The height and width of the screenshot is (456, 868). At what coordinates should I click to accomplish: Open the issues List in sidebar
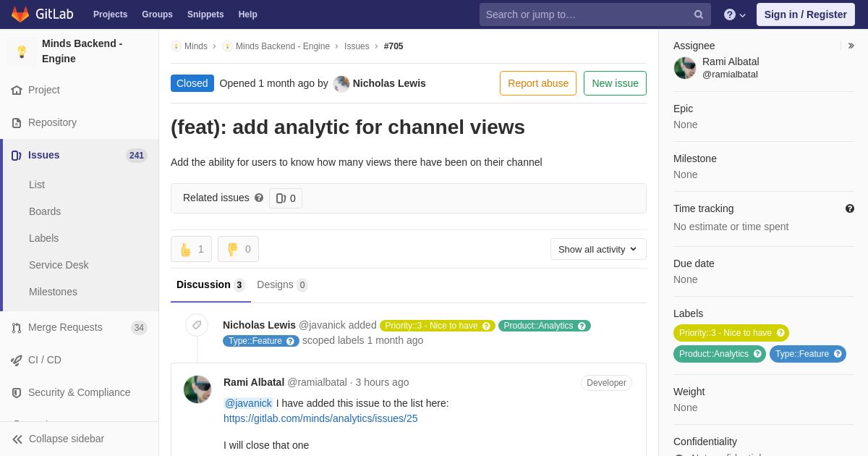point(37,185)
